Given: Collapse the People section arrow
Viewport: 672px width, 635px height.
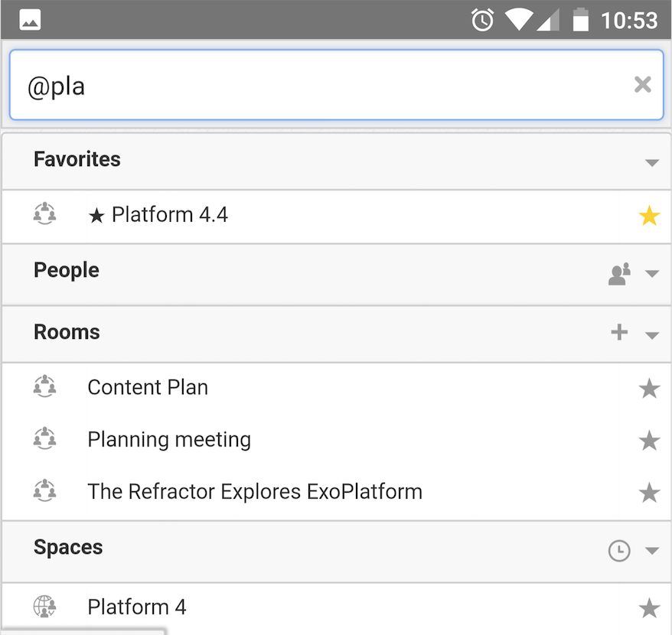Looking at the screenshot, I should click(652, 274).
